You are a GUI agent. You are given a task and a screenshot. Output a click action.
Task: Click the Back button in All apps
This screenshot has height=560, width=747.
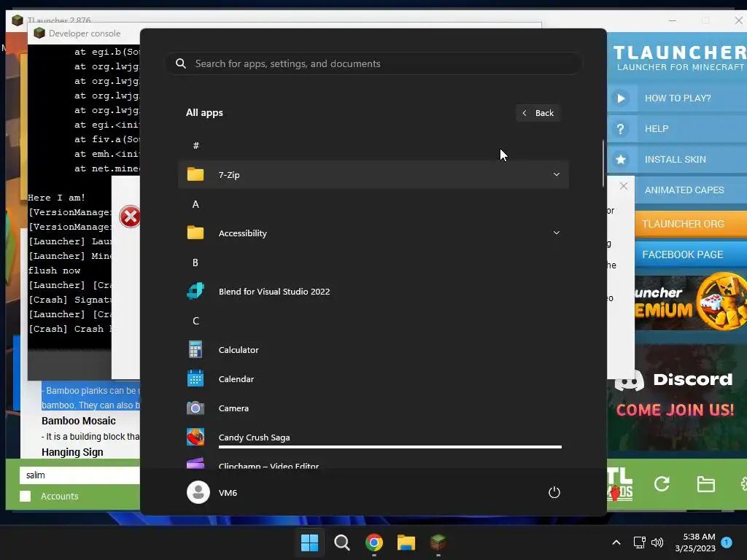tap(538, 113)
